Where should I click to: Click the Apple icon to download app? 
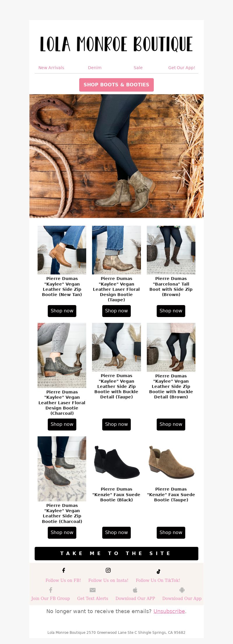[135, 590]
